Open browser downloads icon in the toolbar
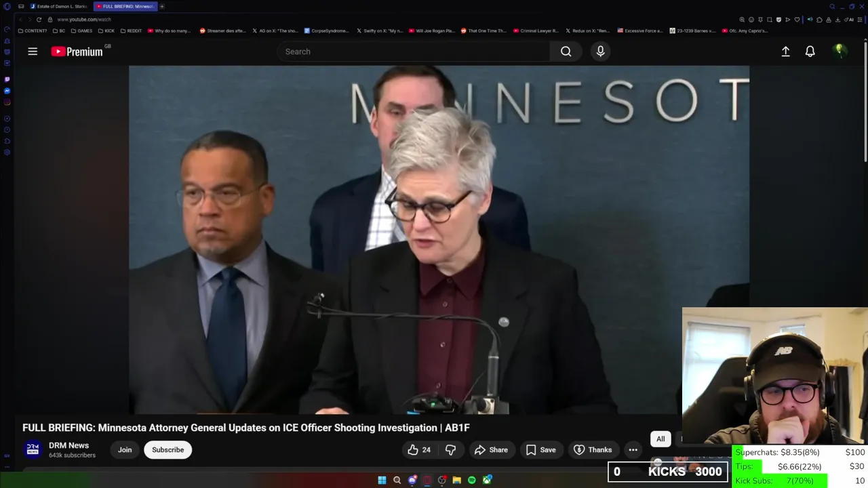Screen dimensions: 868x488 pos(837,20)
